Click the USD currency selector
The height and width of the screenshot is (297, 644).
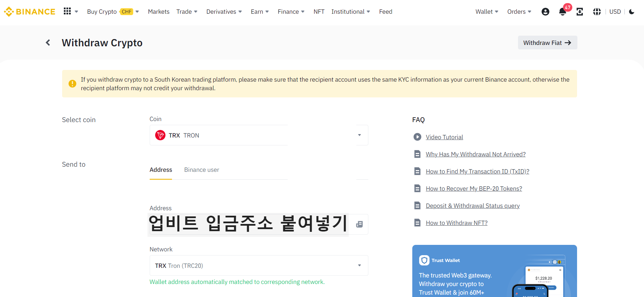[x=615, y=12]
